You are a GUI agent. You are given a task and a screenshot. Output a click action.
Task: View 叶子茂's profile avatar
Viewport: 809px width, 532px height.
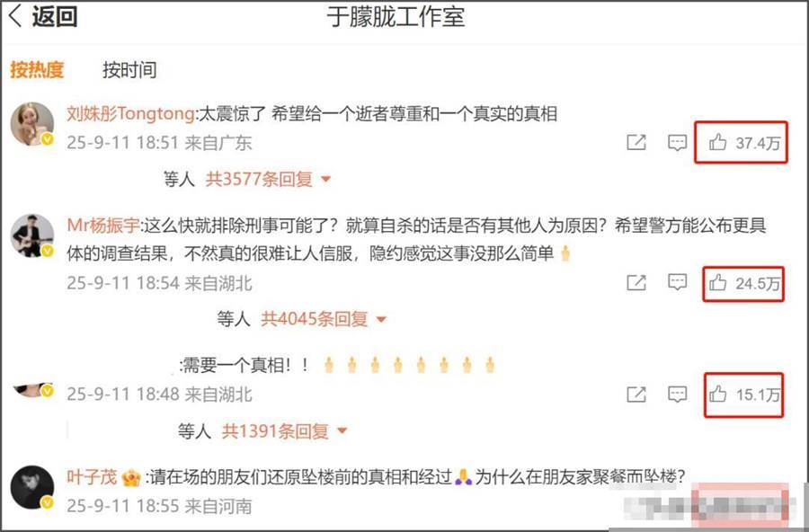tap(32, 487)
